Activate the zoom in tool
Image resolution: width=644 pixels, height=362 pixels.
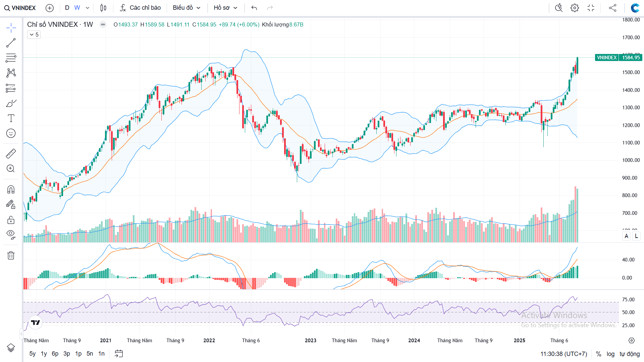pyautogui.click(x=11, y=169)
